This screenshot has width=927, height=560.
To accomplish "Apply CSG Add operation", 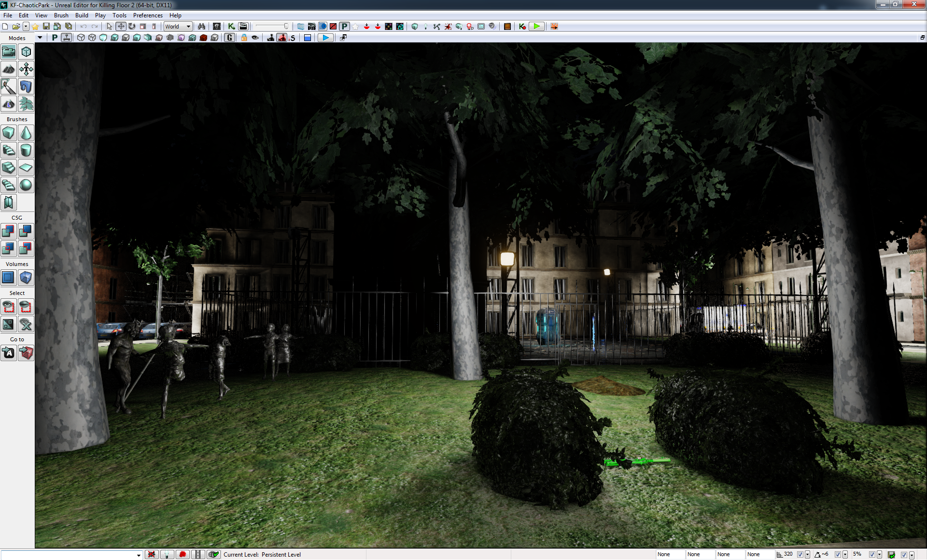I will click(x=9, y=231).
